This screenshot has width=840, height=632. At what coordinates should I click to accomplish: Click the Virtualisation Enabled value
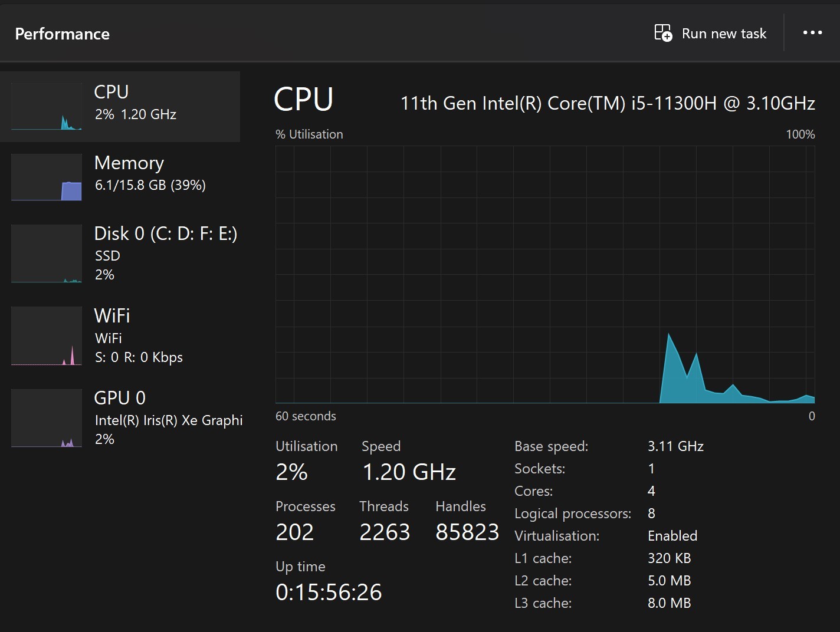[672, 536]
